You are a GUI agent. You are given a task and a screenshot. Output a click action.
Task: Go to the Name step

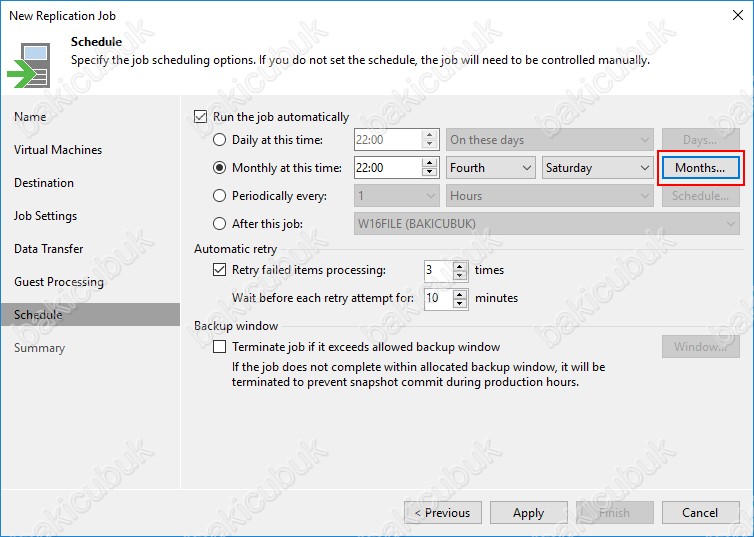30,117
